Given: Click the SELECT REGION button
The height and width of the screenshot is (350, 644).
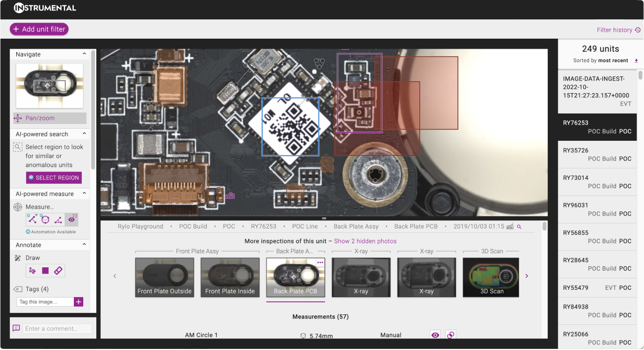Looking at the screenshot, I should [54, 177].
